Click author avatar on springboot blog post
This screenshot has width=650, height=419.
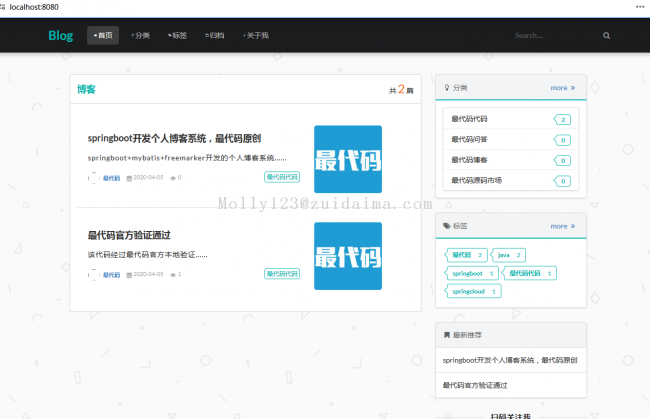tap(93, 178)
